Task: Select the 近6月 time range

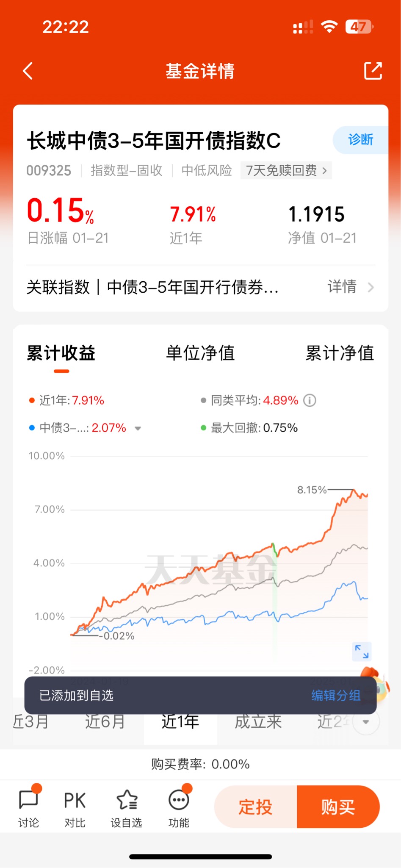Action: point(105,721)
